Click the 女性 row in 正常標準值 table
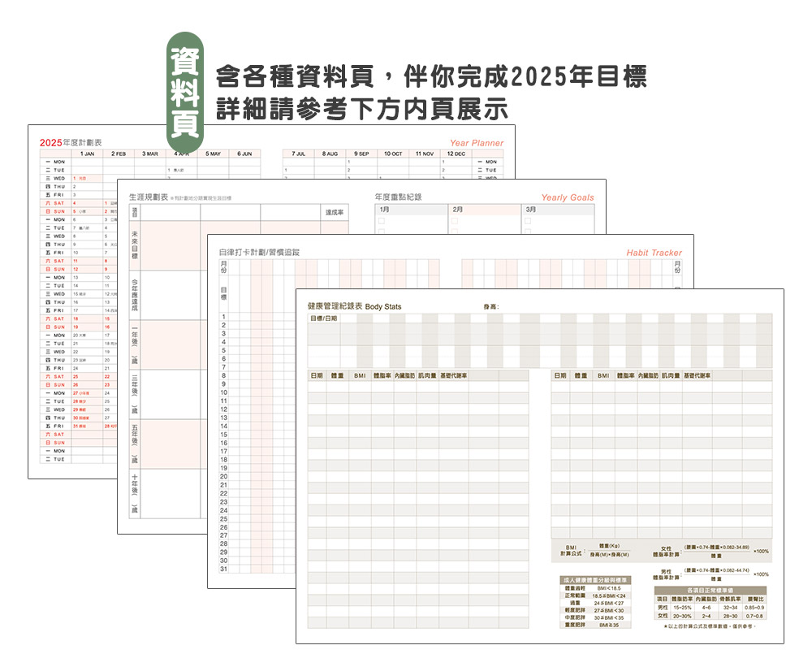Image resolution: width=812 pixels, height=667 pixels. click(x=710, y=616)
